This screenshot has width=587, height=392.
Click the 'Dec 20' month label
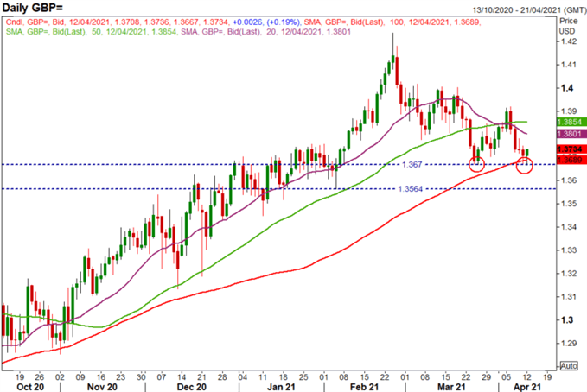[x=191, y=387]
